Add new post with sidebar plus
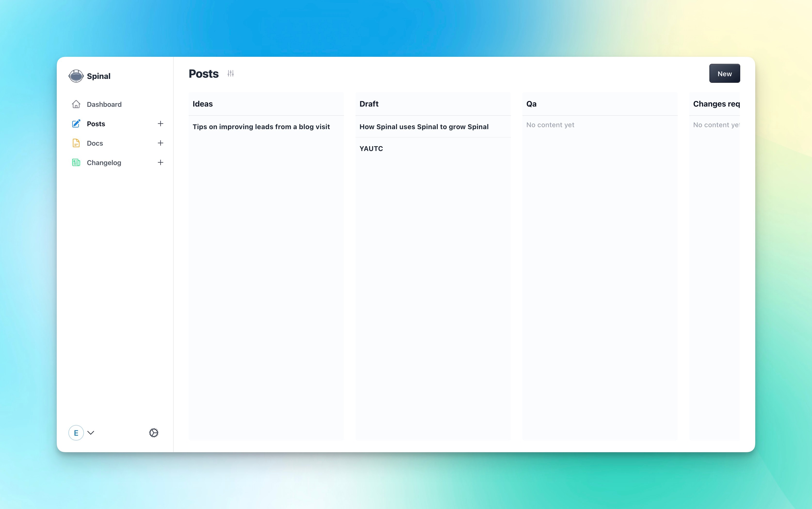 click(161, 124)
